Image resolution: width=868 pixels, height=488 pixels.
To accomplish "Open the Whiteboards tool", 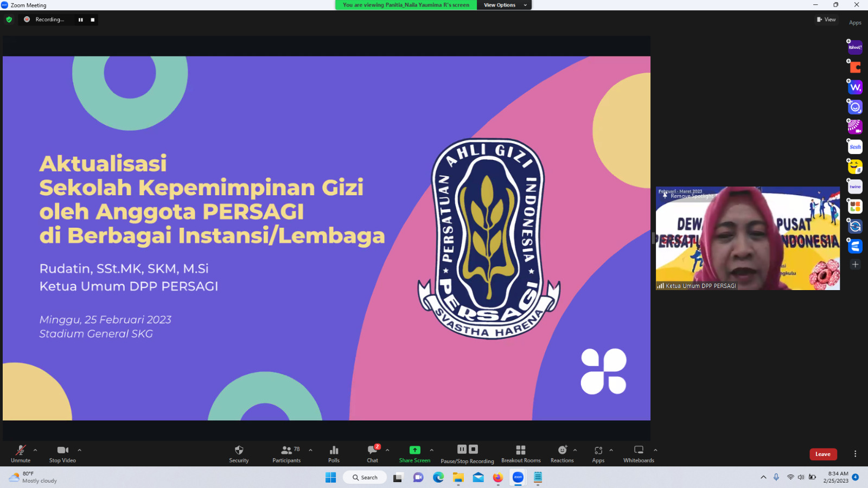I will click(x=639, y=453).
